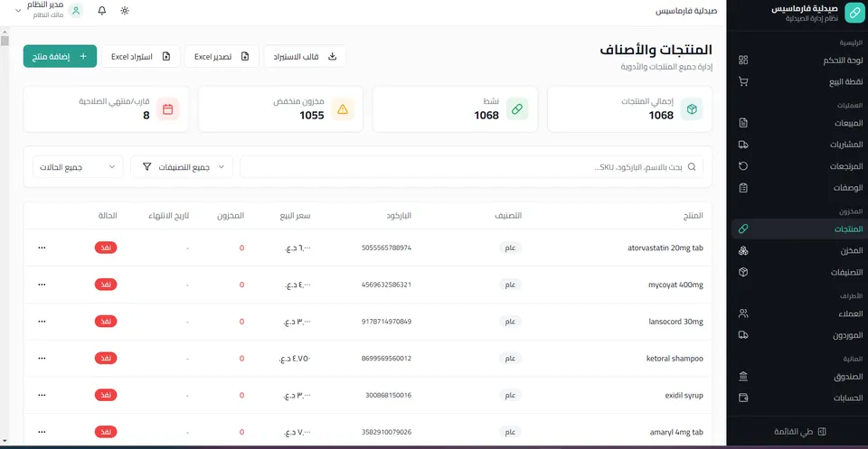
Task: Click the تاريخ الانتهاء column header
Action: tap(168, 216)
